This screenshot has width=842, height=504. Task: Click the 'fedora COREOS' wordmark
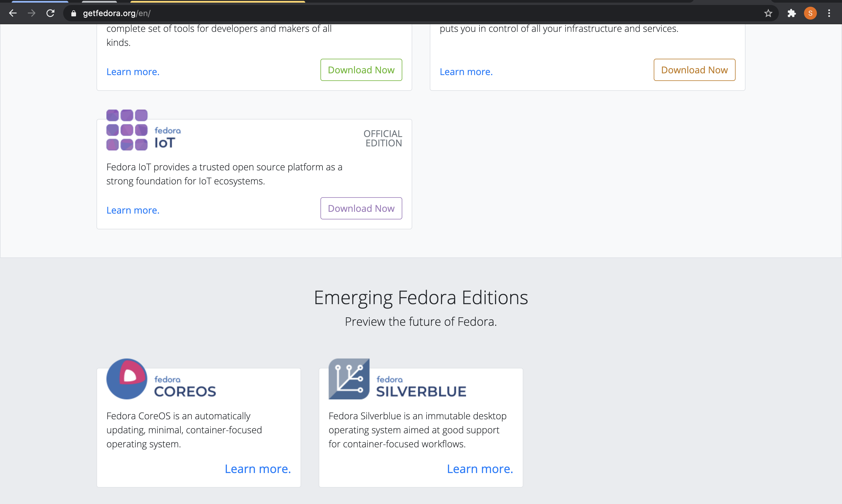[185, 386]
